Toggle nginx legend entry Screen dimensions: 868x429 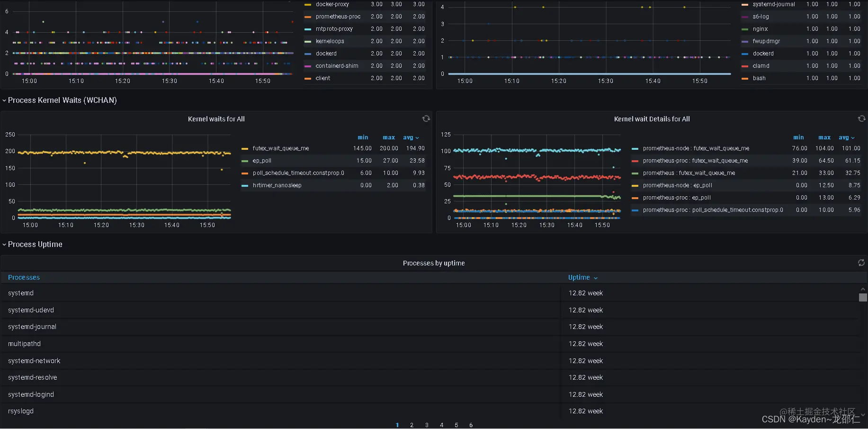point(760,29)
